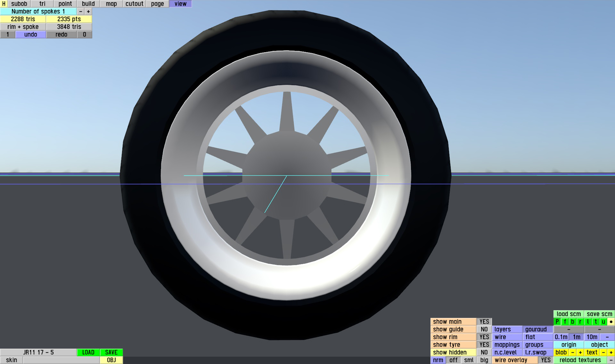Toggle show guide NO setting
Image resolution: width=615 pixels, height=364 pixels.
point(484,329)
